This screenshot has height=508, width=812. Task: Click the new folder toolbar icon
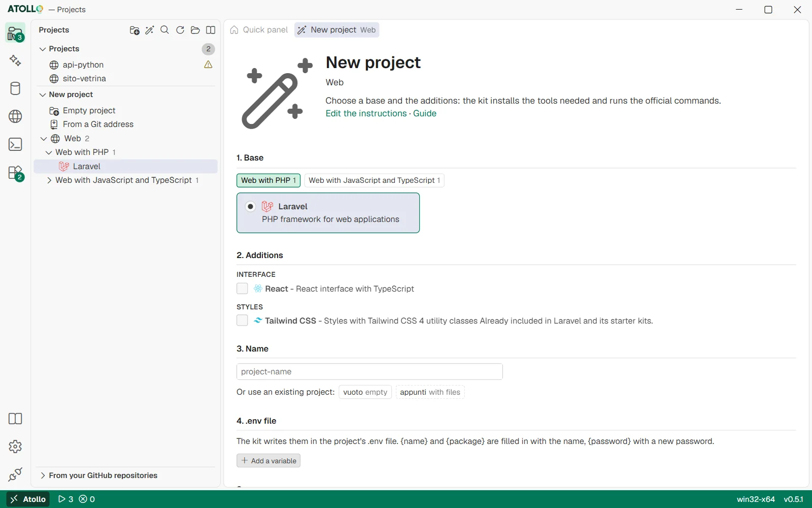(134, 30)
